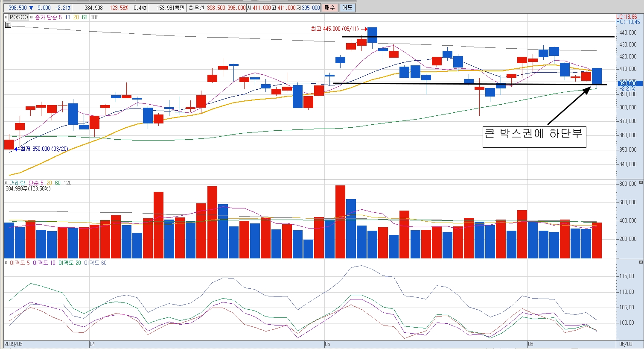Click the small square before 종가 단순
This screenshot has height=349, width=644.
click(32, 18)
